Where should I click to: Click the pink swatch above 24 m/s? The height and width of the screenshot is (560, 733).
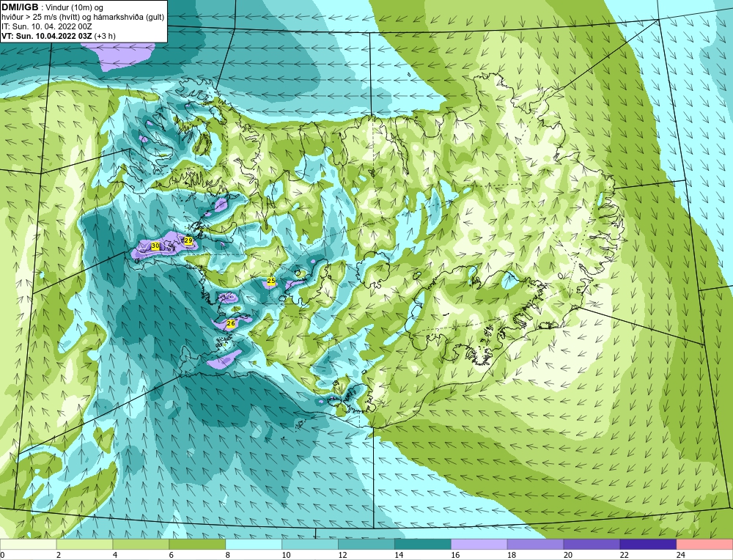[x=704, y=545]
